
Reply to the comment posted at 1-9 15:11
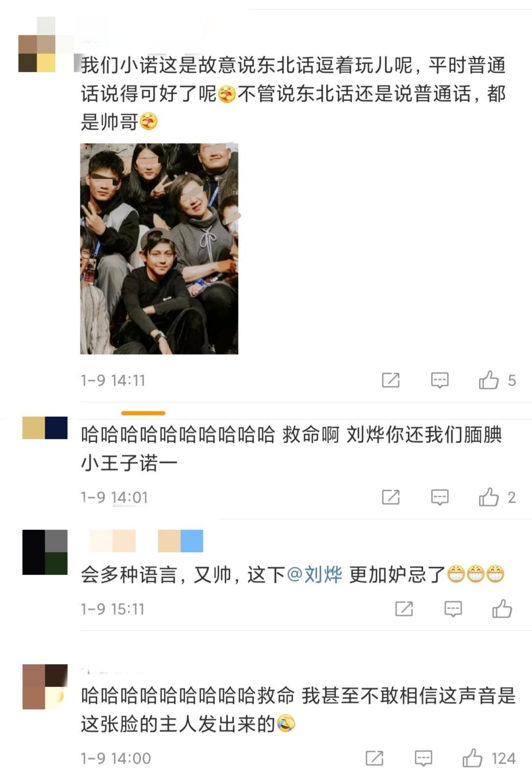(453, 609)
